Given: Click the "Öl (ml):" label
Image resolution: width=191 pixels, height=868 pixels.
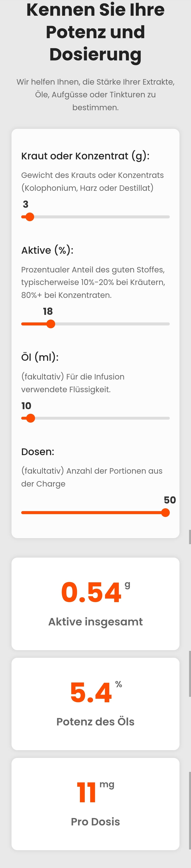Looking at the screenshot, I should tap(40, 357).
